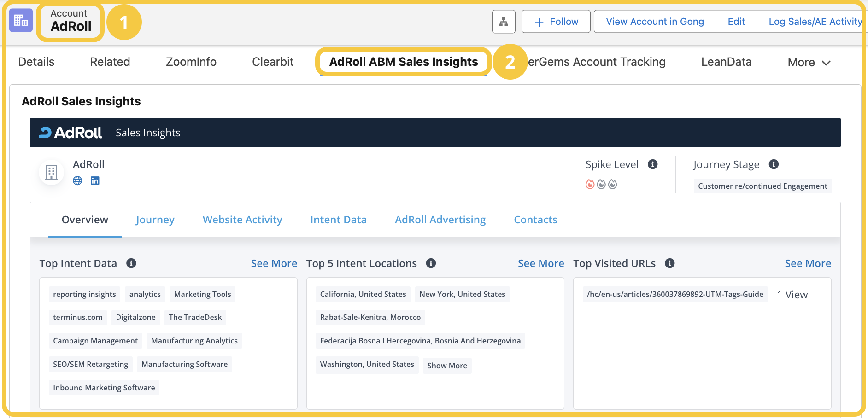The image size is (868, 418).
Task: Go to the Contacts tab
Action: coord(535,220)
